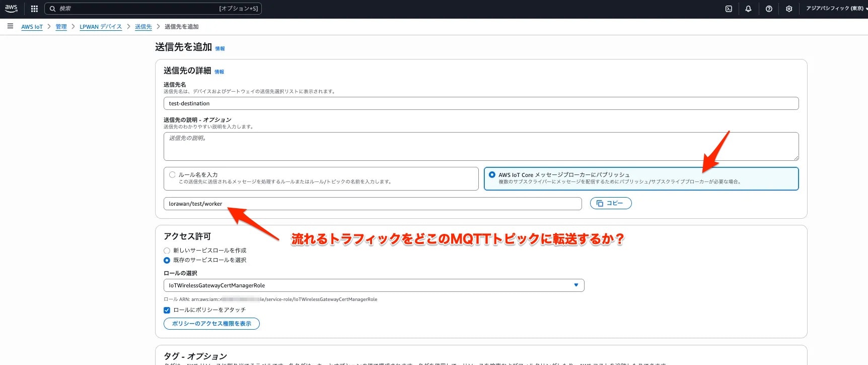
Task: Open 情報 link beside 送信先の詳細
Action: [x=219, y=72]
